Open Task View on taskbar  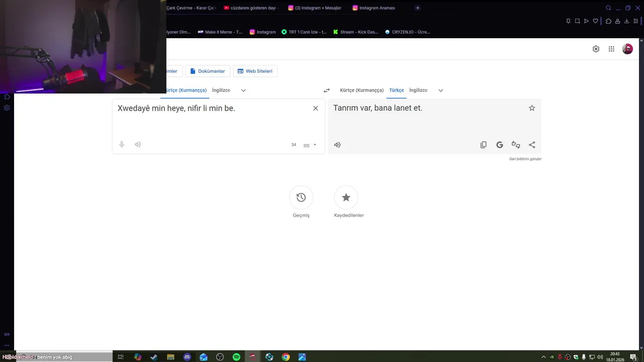pos(121,357)
